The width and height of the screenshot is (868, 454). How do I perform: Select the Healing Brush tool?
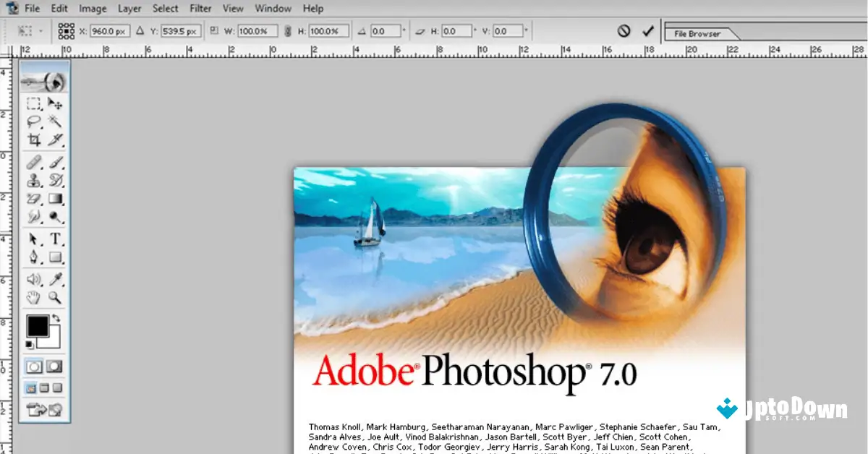coord(34,162)
